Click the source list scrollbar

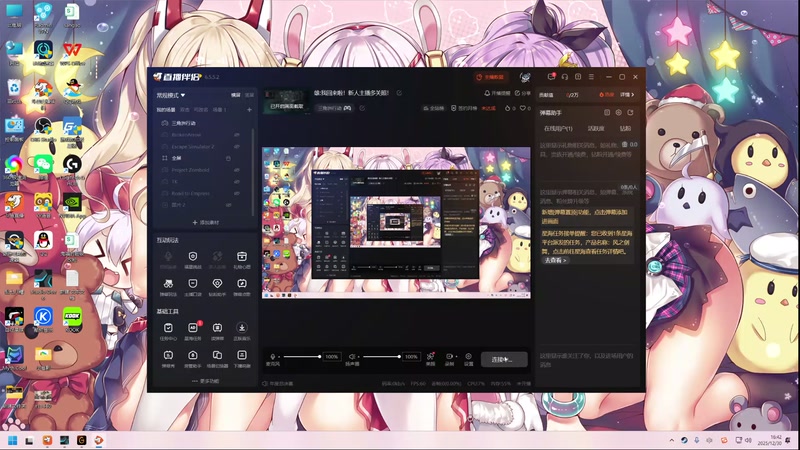pos(253,171)
